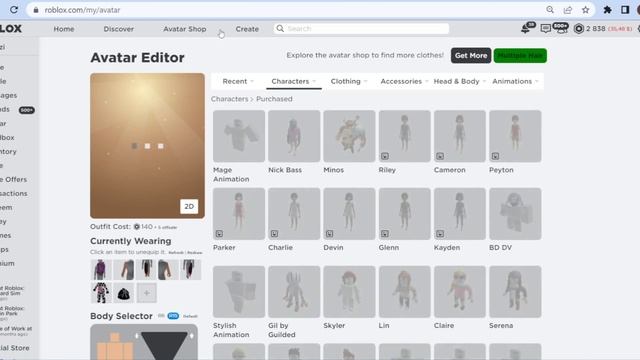Screen dimensions: 640x360
Task: Select the R15 body type toggle
Action: tap(173, 316)
